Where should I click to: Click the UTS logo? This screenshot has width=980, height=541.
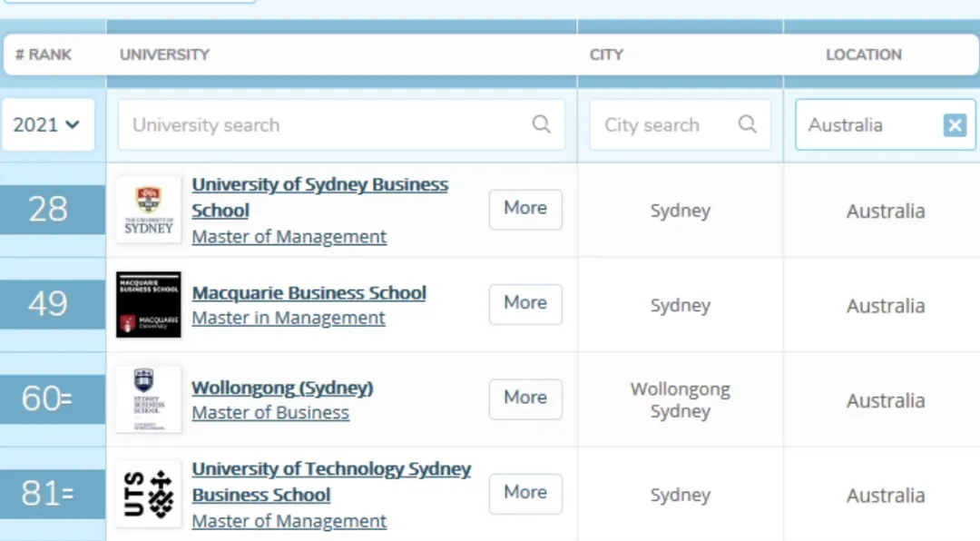point(149,494)
